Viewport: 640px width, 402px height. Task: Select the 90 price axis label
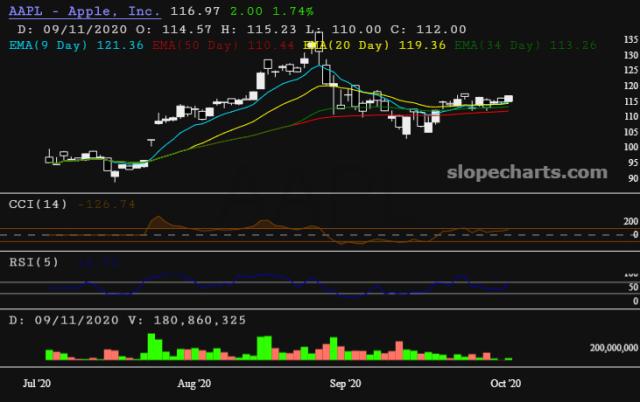(x=633, y=178)
